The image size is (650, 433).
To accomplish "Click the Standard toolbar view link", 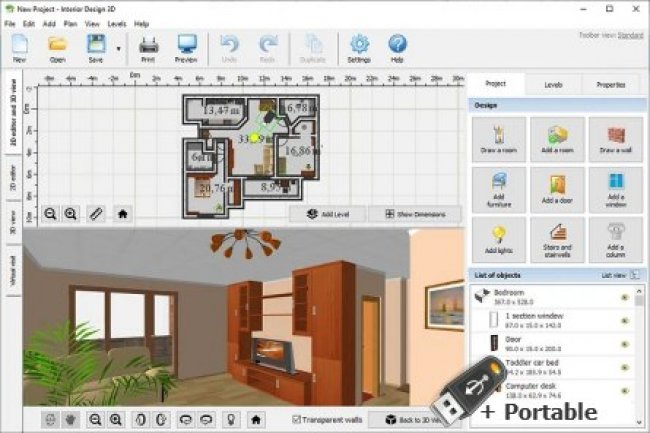I will tap(630, 36).
